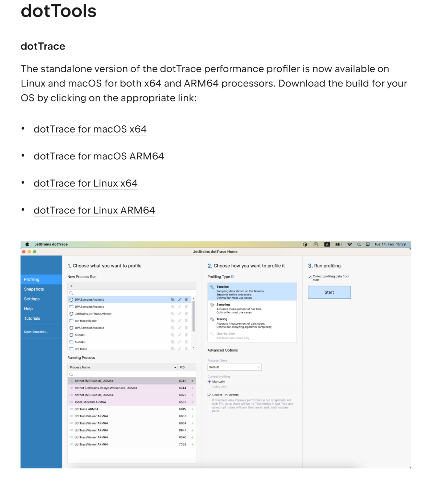Select the dotTraceViewer run entry
The height and width of the screenshot is (486, 448).
(130, 321)
